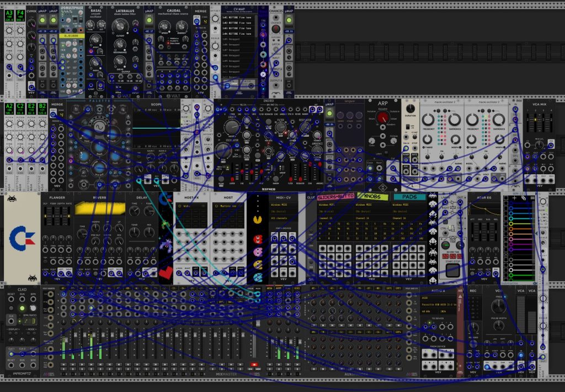The height and width of the screenshot is (392, 565).
Task: Toggle the yellow wire checkbox in WM-101
Action: pos(506,223)
